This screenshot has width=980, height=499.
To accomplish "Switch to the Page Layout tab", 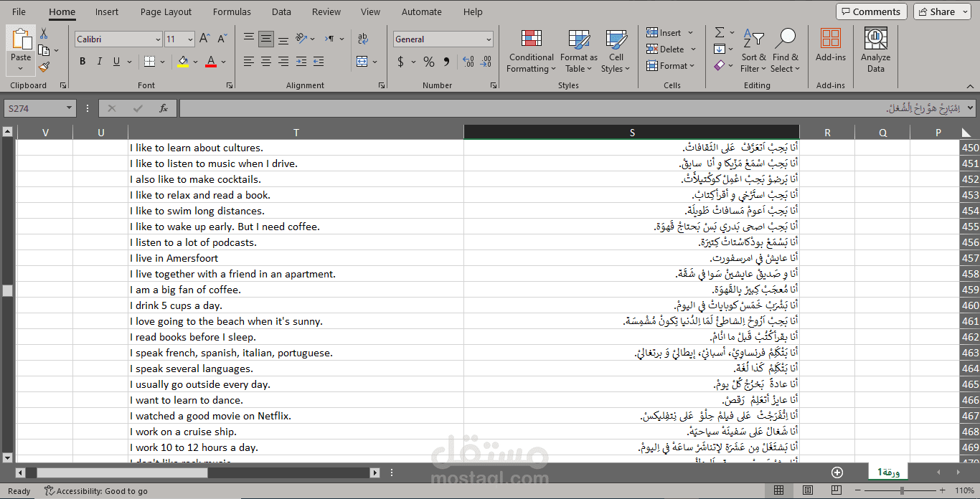I will pyautogui.click(x=166, y=11).
